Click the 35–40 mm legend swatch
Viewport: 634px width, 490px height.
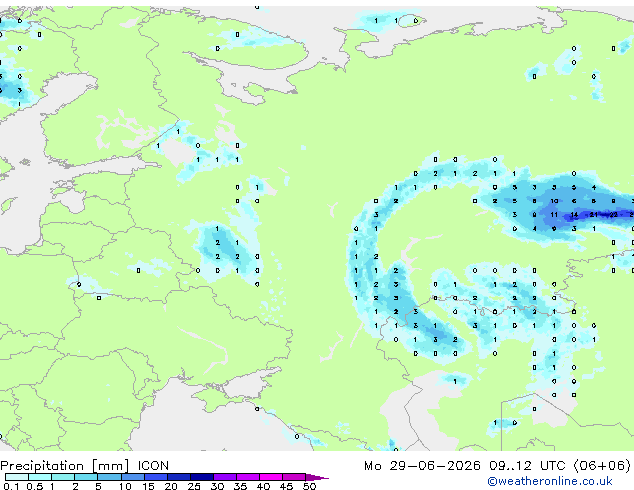coord(247,477)
